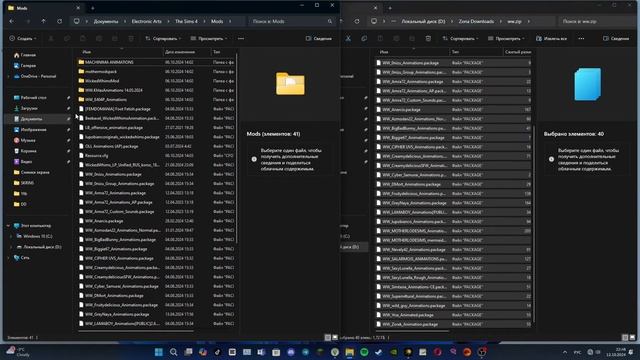Go back in the Mods window

(11, 21)
